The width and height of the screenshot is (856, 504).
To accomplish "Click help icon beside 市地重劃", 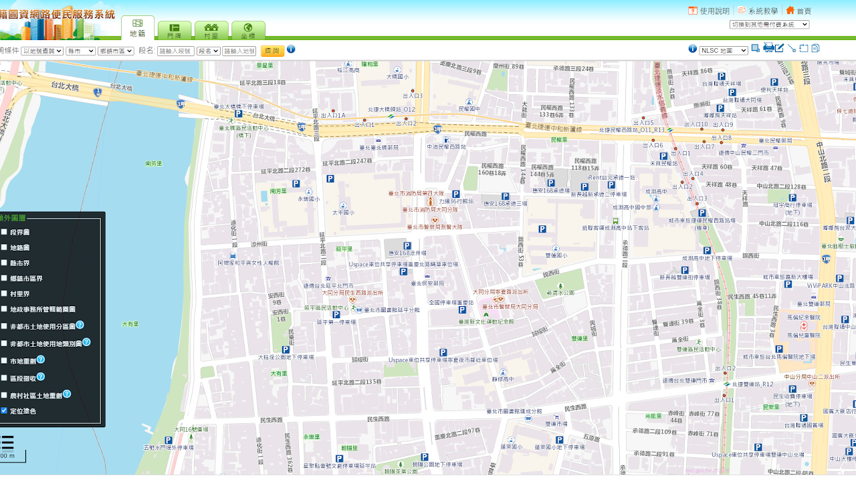I will point(41,360).
